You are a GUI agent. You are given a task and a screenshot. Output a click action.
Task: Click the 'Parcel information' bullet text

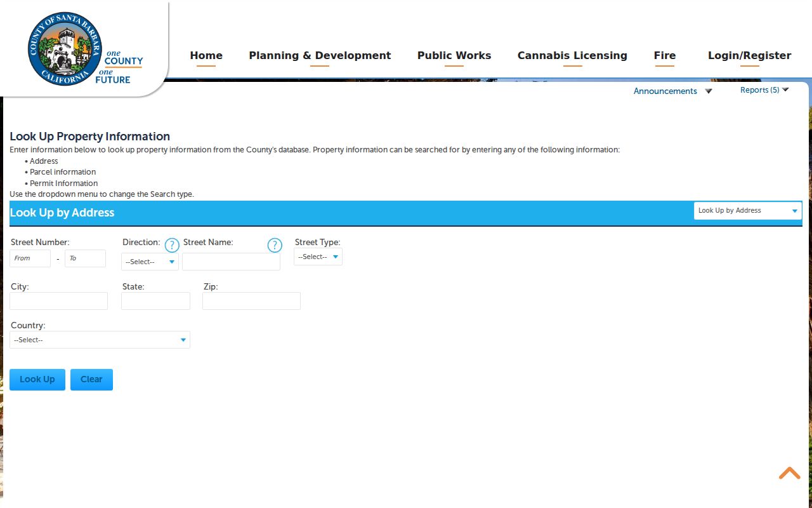click(x=63, y=172)
